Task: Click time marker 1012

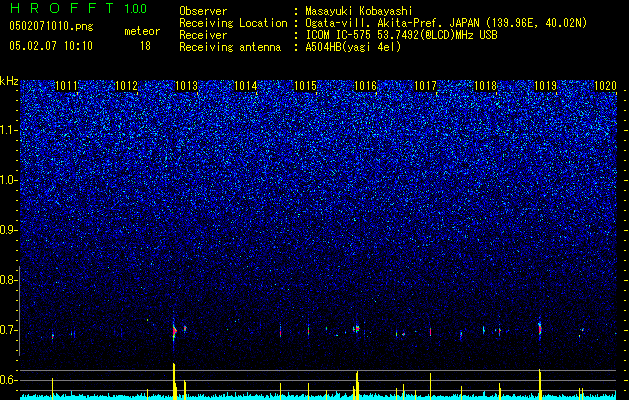Action: tap(126, 86)
